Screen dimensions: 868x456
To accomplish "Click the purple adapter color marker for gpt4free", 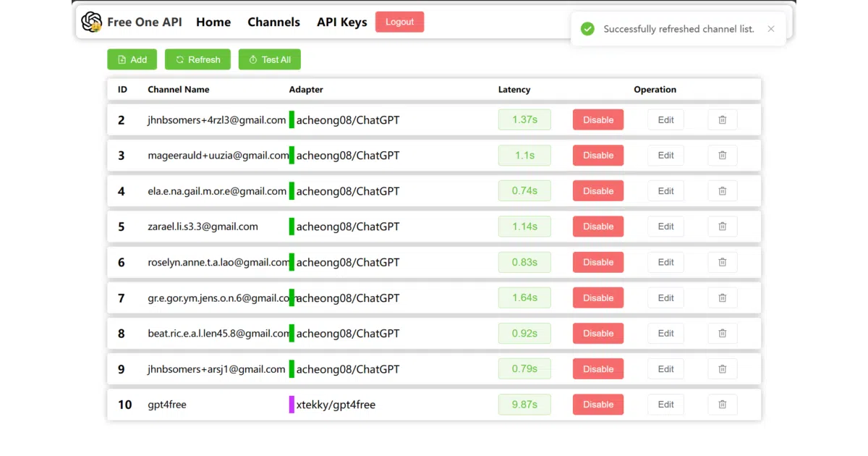I will point(292,405).
